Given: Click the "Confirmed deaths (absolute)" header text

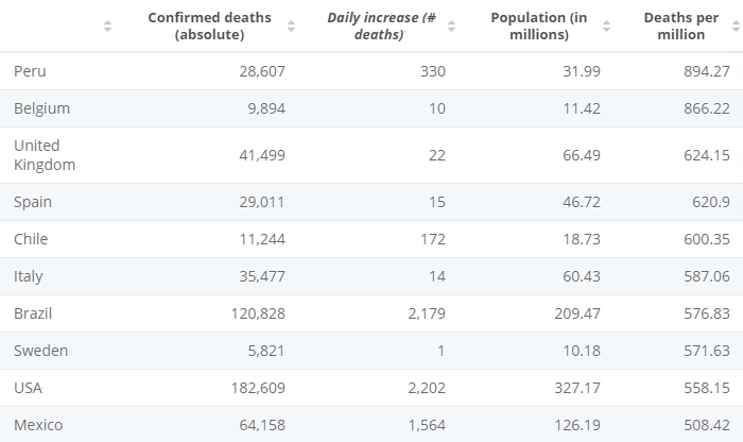Looking at the screenshot, I should (210, 26).
